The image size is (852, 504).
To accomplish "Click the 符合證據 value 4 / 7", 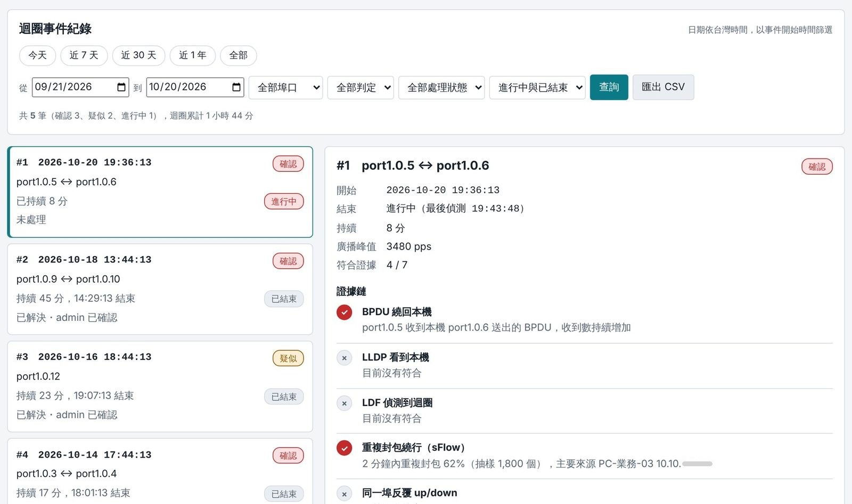I will coord(397,265).
